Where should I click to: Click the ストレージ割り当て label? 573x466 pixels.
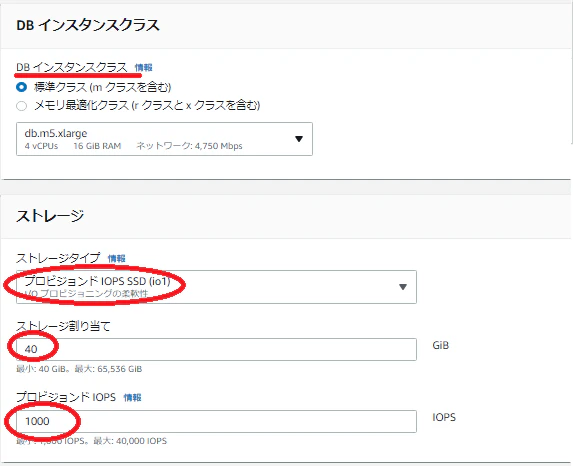pyautogui.click(x=63, y=325)
